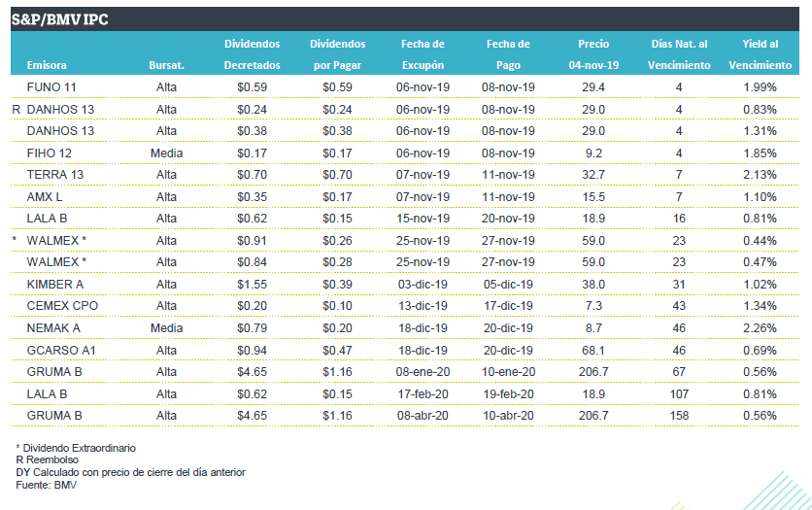Click the FUNO 11 issuer name

[x=51, y=87]
